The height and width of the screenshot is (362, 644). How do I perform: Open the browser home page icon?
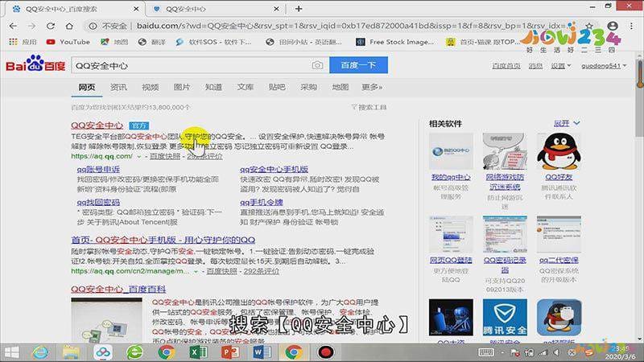(x=69, y=26)
